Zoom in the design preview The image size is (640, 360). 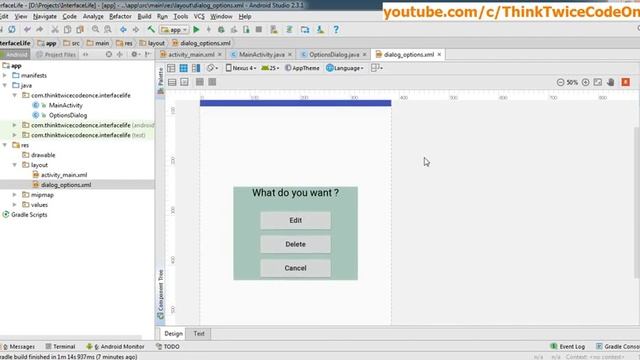point(585,82)
